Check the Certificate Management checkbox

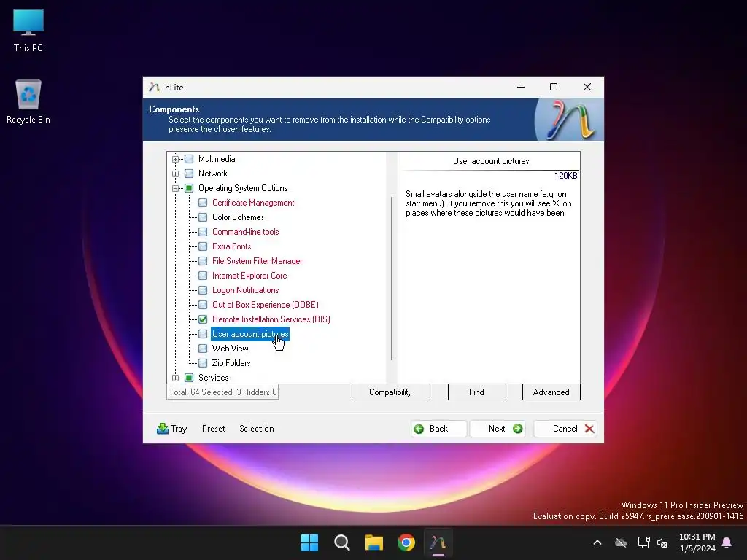click(203, 203)
